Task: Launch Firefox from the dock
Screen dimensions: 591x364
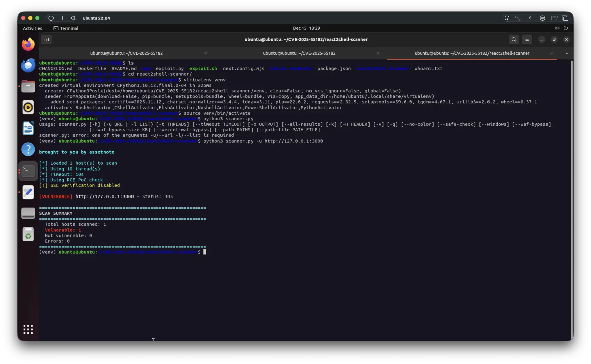Action: tap(28, 44)
